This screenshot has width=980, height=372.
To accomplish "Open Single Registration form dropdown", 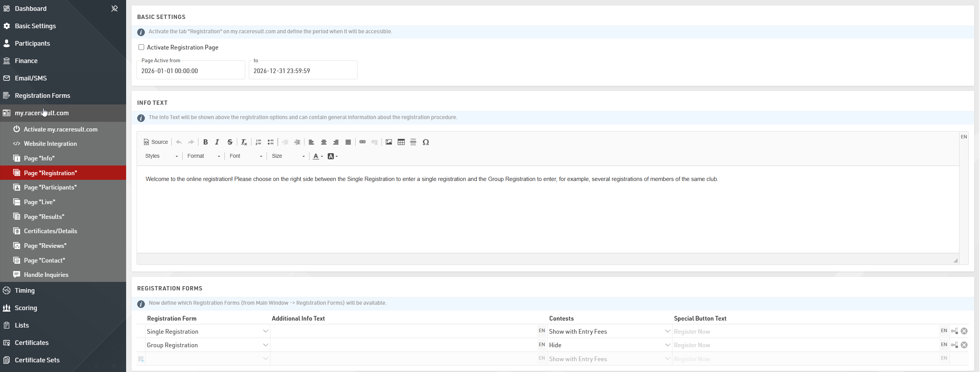I will click(x=265, y=331).
